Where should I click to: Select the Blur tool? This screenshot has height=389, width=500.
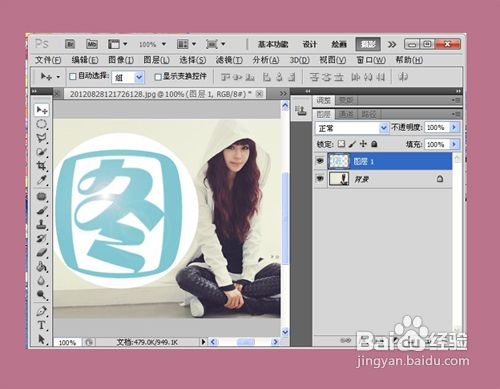coord(41,280)
